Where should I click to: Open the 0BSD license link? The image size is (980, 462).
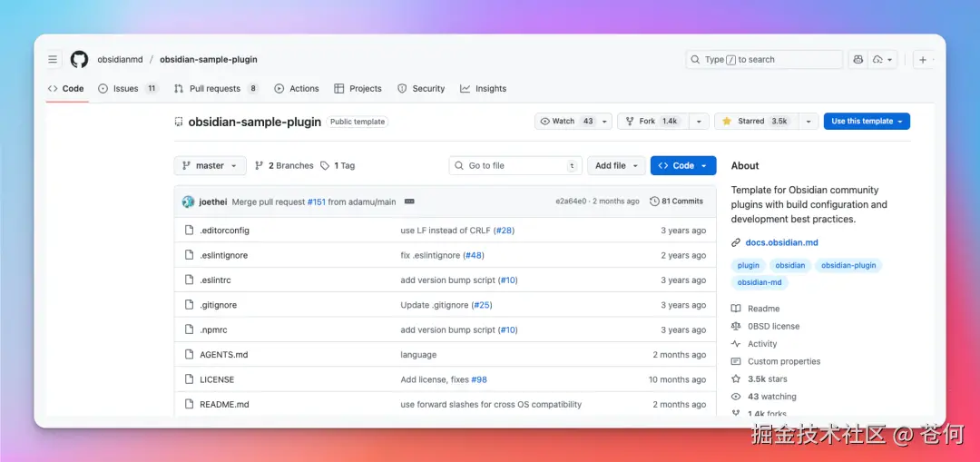point(773,326)
